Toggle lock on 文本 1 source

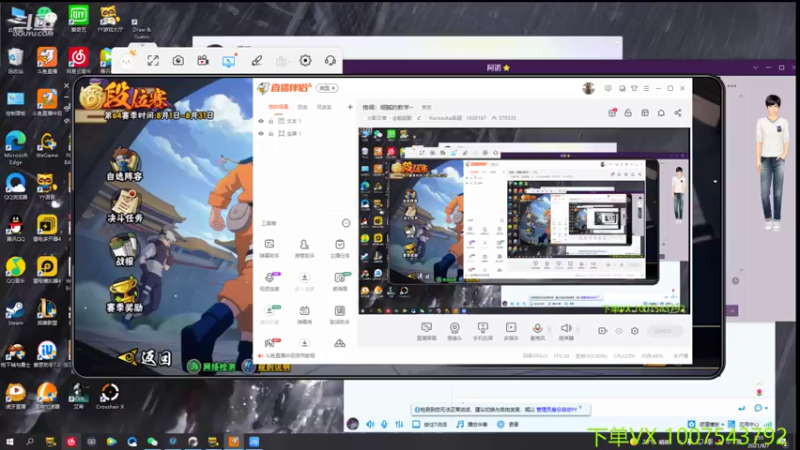271,121
